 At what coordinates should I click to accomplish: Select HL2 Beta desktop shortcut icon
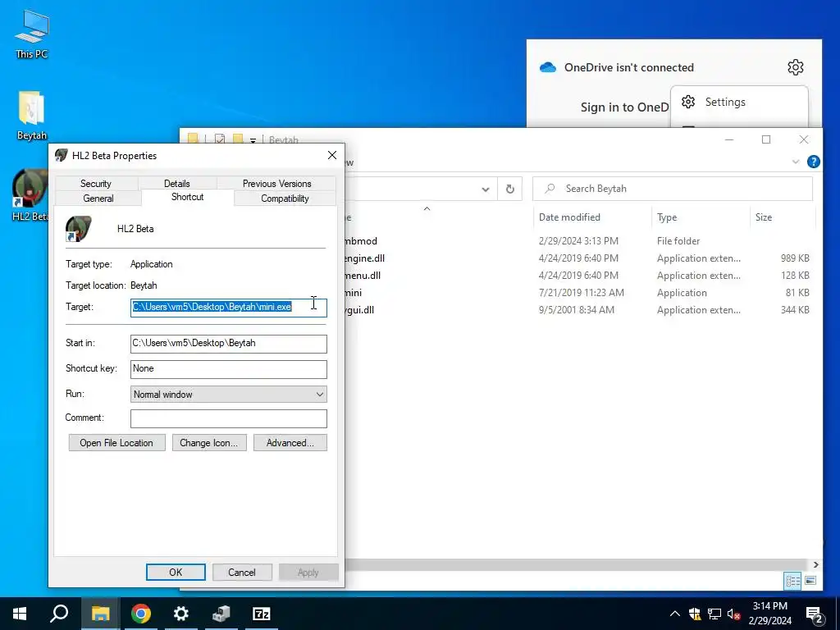(30, 195)
